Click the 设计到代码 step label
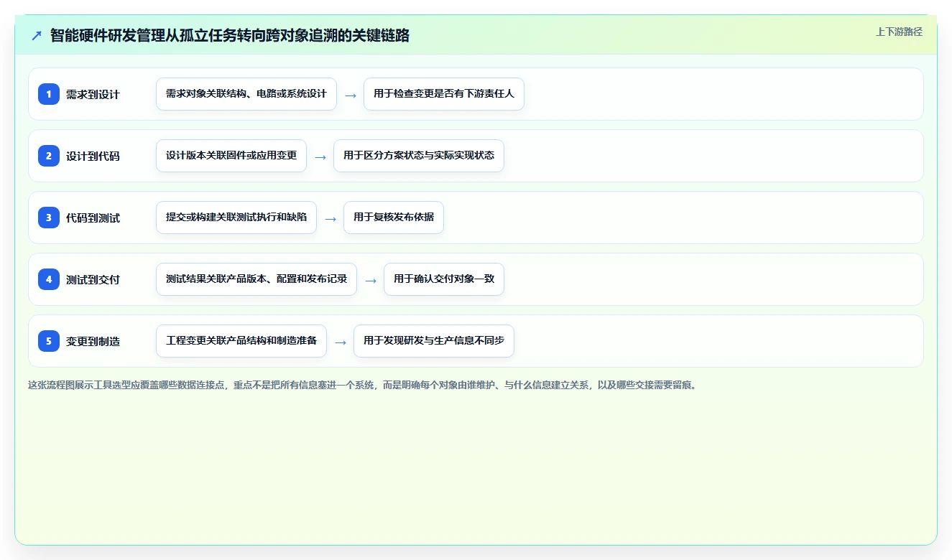 (93, 157)
